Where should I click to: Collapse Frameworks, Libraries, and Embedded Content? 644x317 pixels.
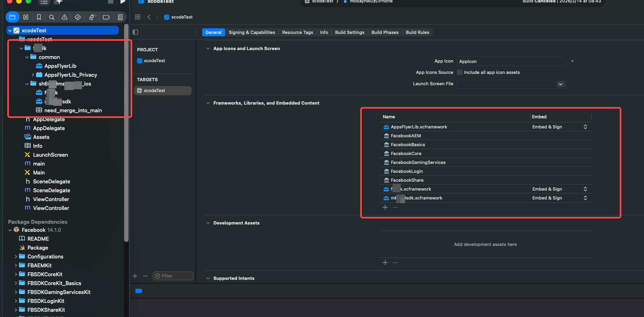click(208, 103)
